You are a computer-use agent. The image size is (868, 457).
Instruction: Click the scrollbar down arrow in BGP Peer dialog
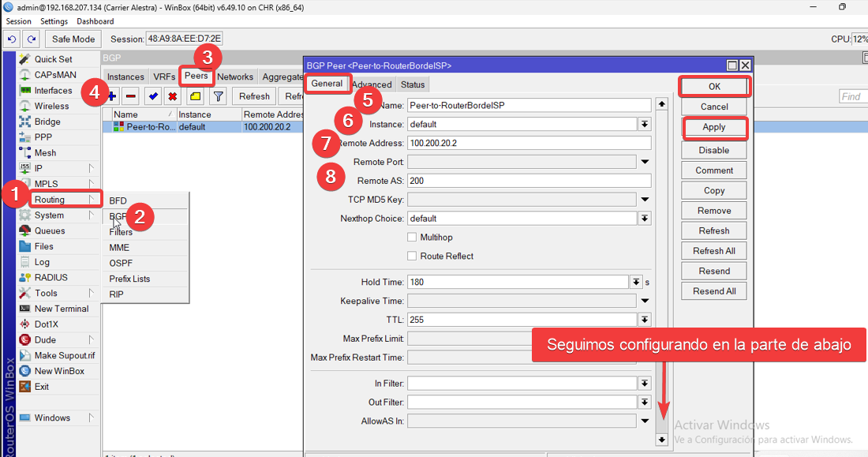click(x=661, y=440)
